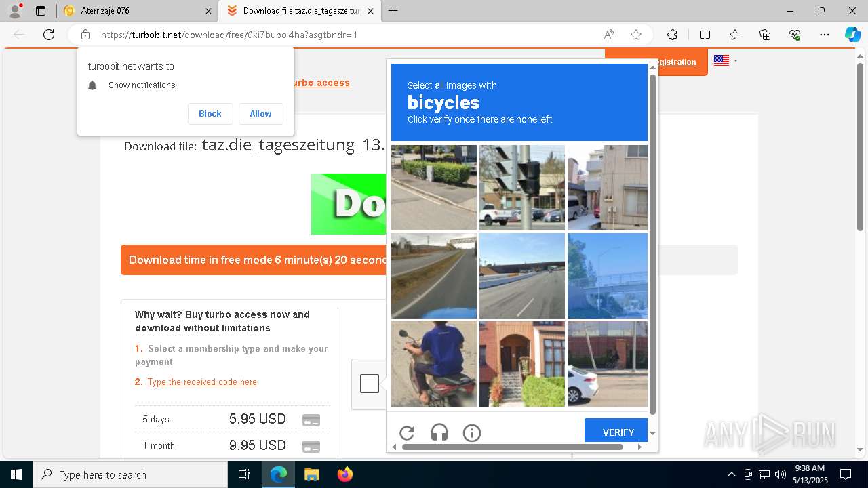The image size is (868, 488).
Task: Open Browser essentials heart icon
Action: [x=795, y=35]
